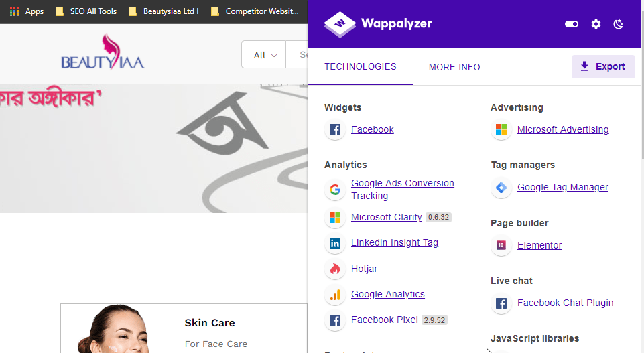Click the Elementor icon

click(501, 245)
